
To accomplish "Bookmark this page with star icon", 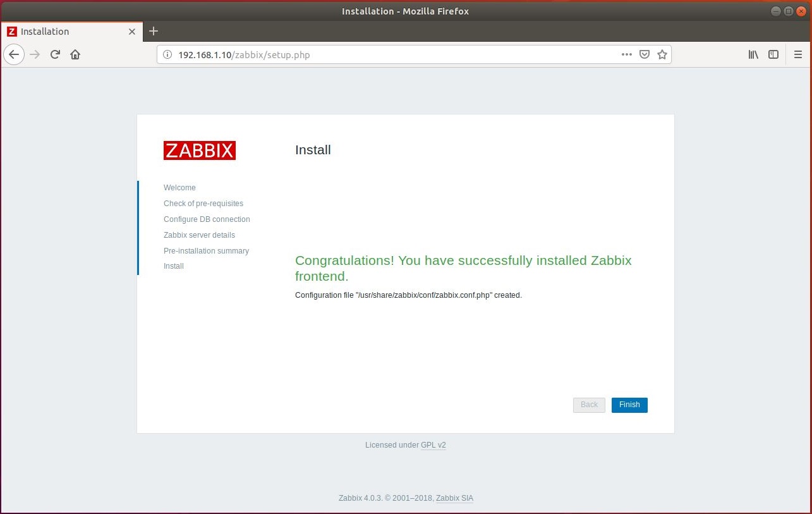I will (662, 54).
